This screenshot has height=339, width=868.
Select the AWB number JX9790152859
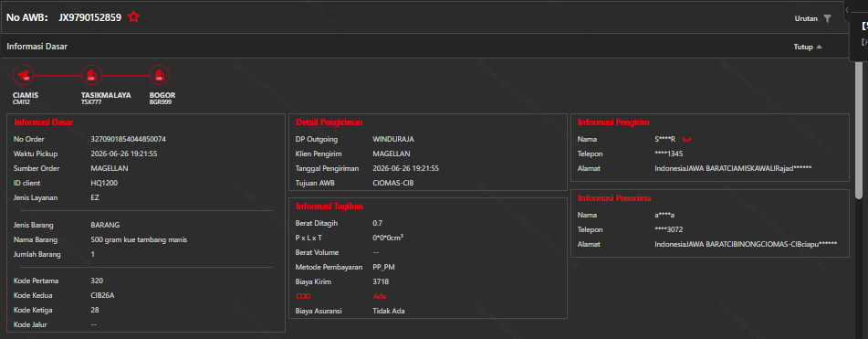[x=90, y=17]
